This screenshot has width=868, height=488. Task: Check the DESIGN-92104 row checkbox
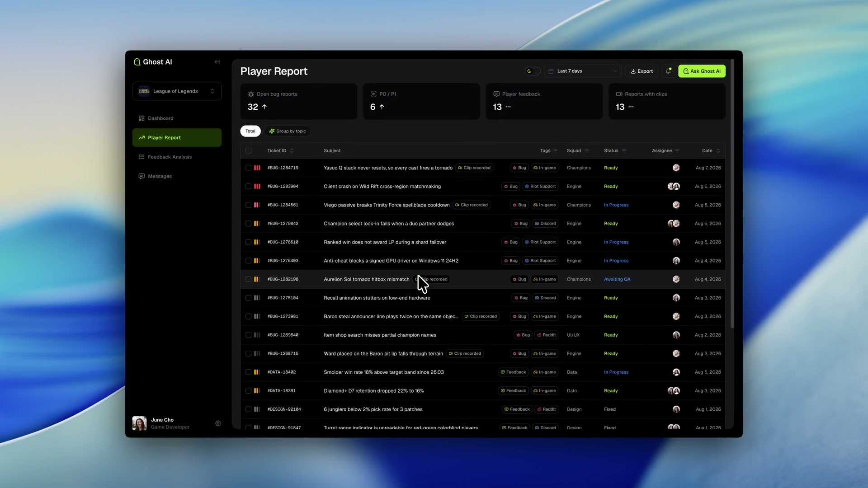(x=248, y=409)
